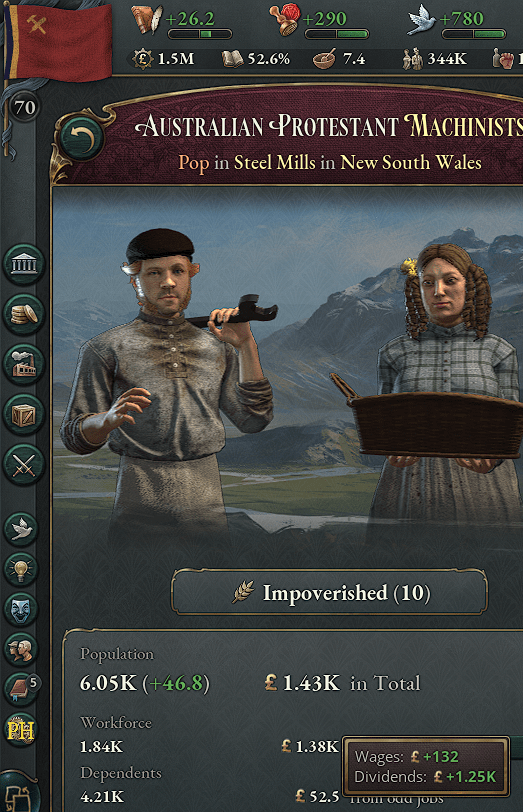Click the Impoverished (10) wealth button
Screen dimensions: 523x812
click(330, 592)
